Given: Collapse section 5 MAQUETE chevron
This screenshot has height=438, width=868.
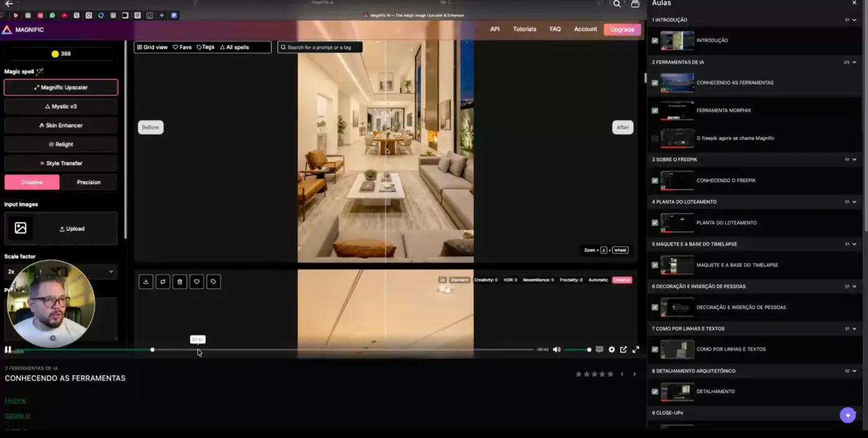Looking at the screenshot, I should (x=854, y=244).
